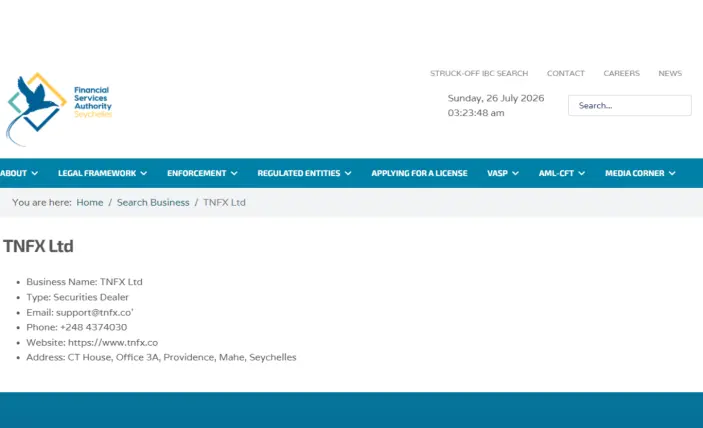Expand the Legal Framework dropdown chevron
This screenshot has height=428, width=703.
click(x=143, y=173)
